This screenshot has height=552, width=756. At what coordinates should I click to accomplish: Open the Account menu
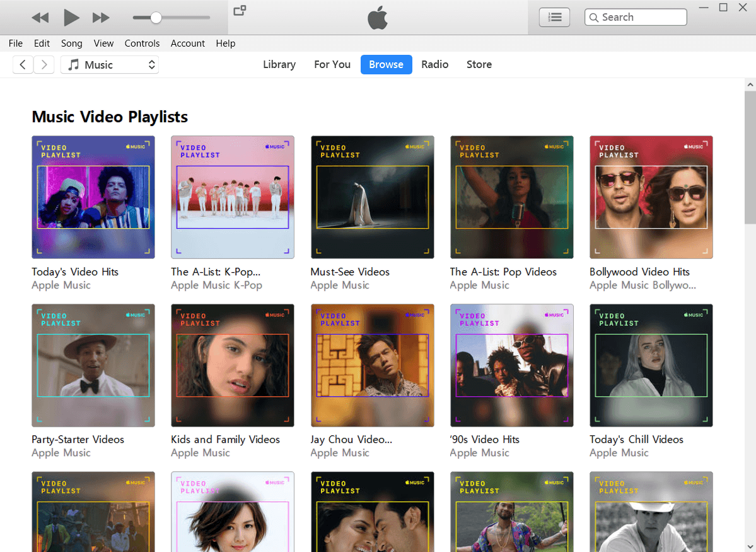[x=187, y=43]
